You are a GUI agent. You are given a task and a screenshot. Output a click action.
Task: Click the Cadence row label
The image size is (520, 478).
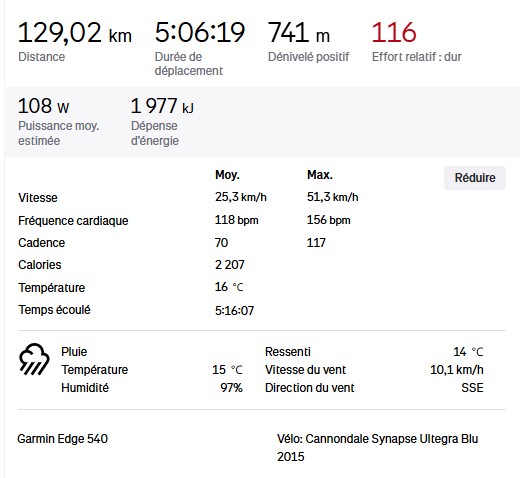41,243
